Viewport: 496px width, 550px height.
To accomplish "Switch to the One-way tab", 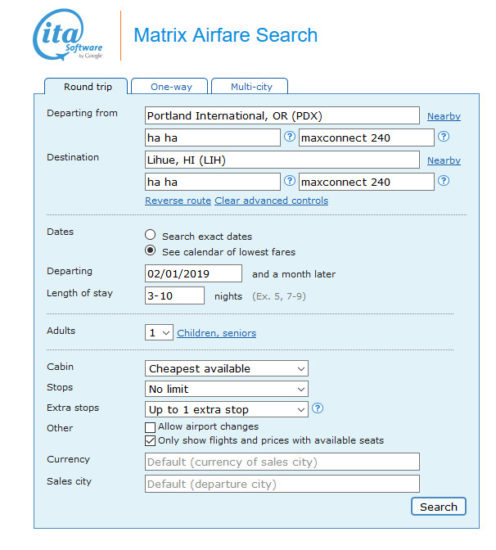I will (x=170, y=86).
